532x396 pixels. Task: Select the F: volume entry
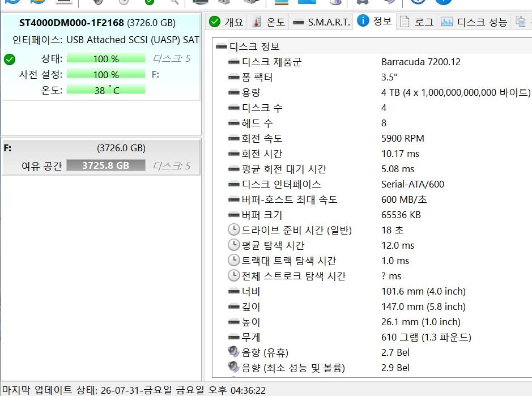coord(101,157)
